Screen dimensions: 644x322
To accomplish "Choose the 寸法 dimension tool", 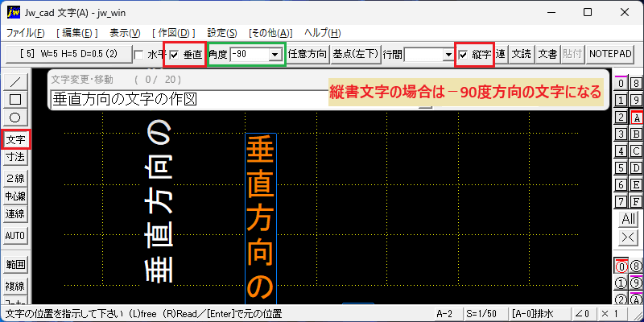I will click(x=15, y=156).
